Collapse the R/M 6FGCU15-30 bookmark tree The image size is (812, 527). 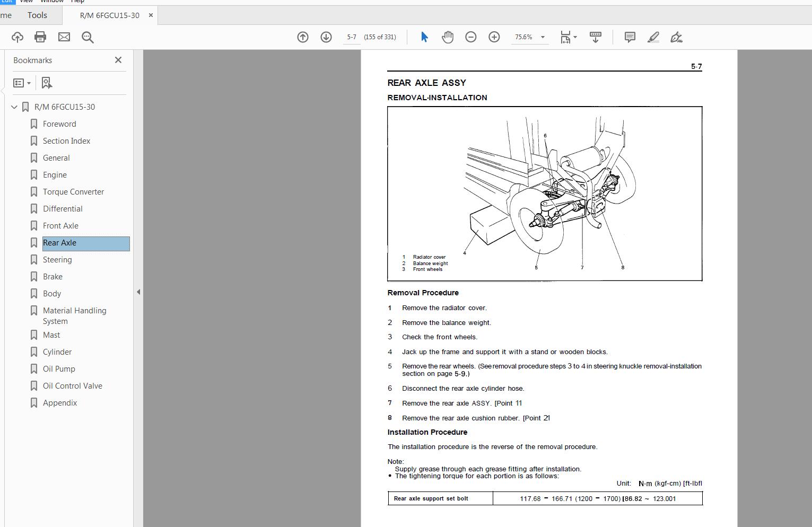[x=13, y=107]
